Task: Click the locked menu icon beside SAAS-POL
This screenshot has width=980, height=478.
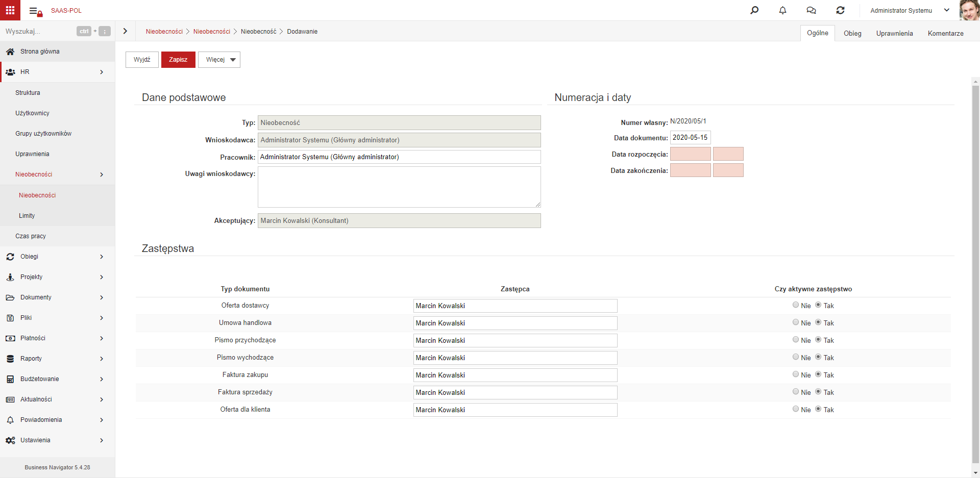Action: click(36, 11)
